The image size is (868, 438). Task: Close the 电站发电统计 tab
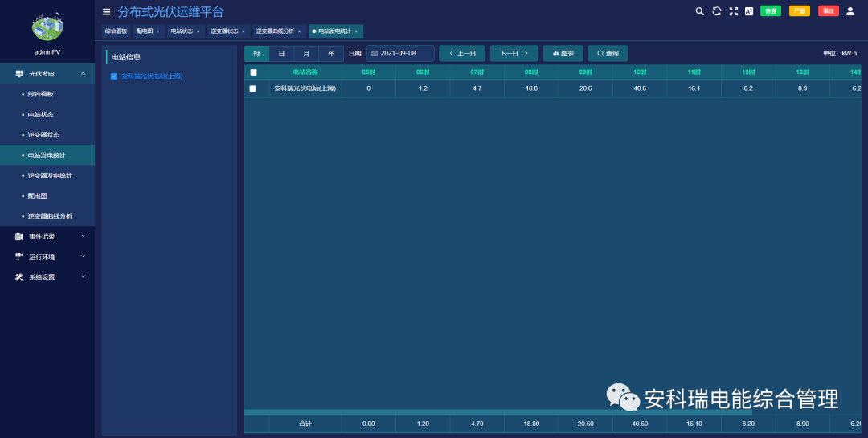(357, 31)
